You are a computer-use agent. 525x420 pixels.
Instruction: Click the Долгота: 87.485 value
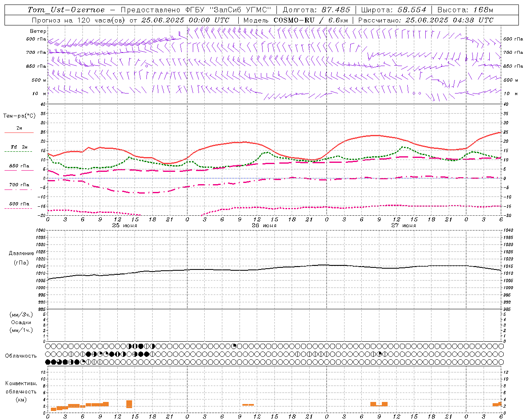317,10
